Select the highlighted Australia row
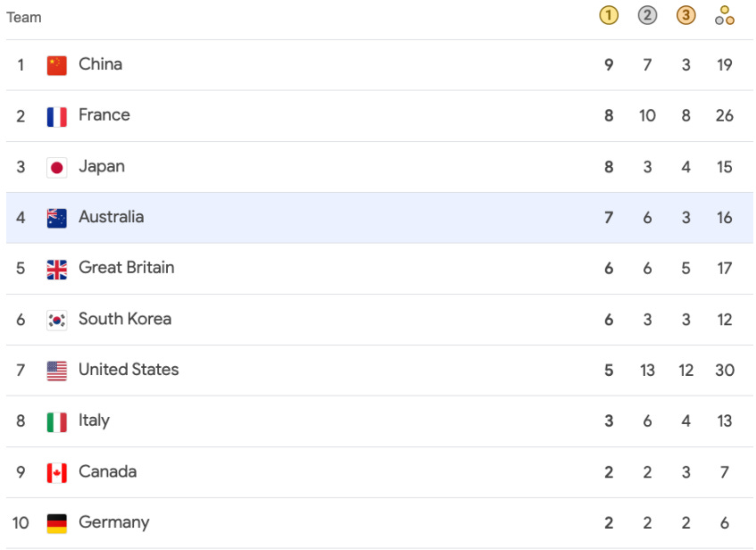 pyautogui.click(x=379, y=218)
